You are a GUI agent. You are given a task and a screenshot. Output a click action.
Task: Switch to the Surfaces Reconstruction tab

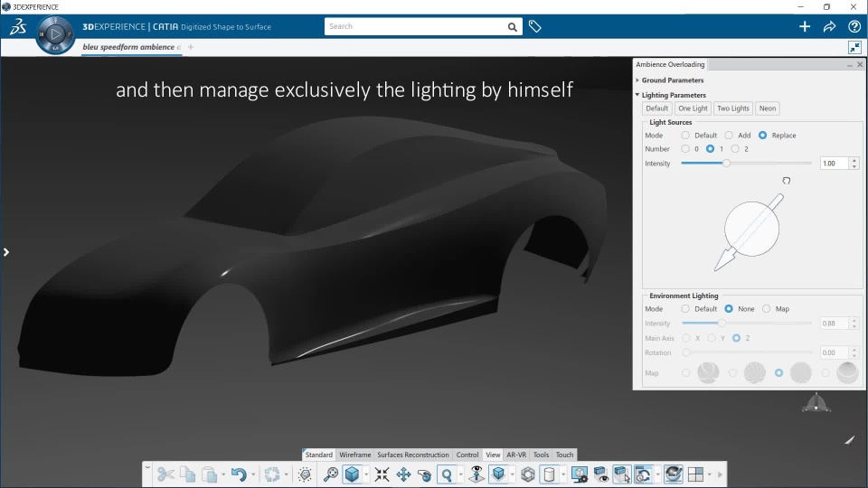tap(412, 455)
